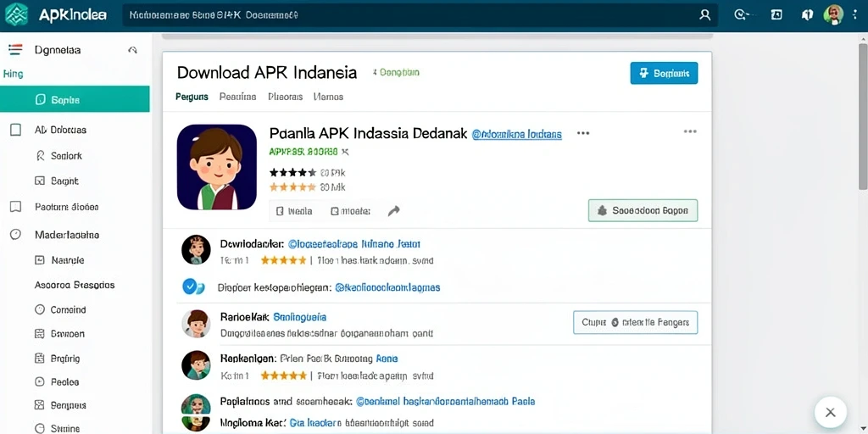
Task: Click the blue Bergiers button
Action: click(x=664, y=73)
